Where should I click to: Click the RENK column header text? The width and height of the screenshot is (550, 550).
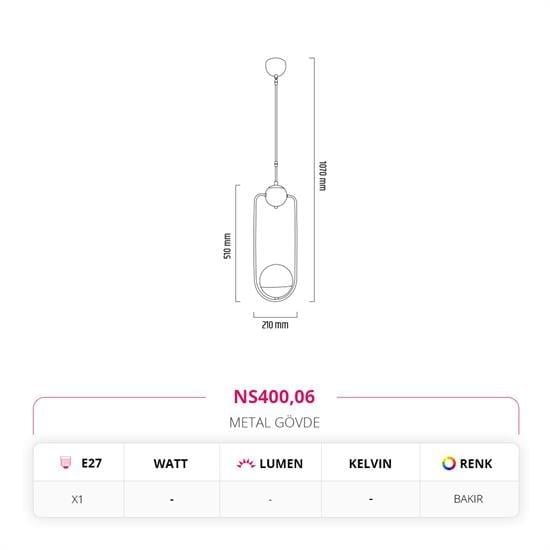point(476,464)
